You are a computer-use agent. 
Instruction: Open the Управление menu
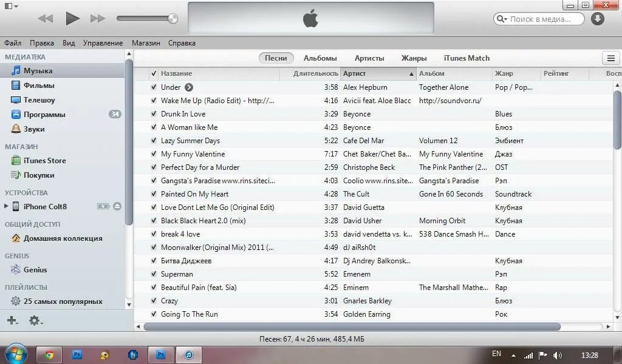[x=103, y=43]
